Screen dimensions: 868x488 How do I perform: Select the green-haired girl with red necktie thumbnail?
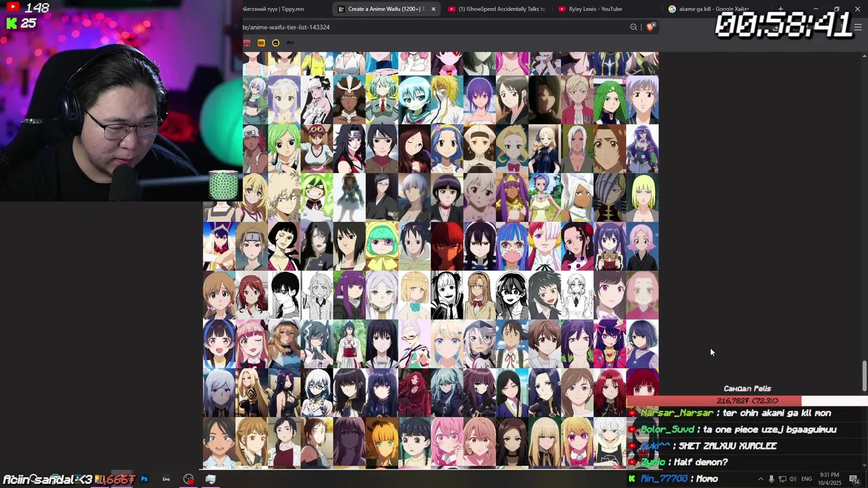point(382,100)
